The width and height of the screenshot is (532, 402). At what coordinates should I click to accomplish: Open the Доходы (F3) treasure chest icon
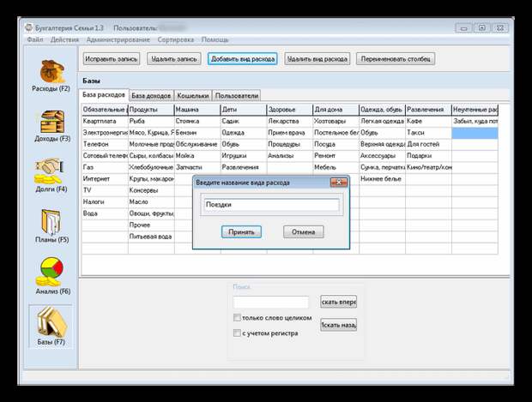[x=51, y=122]
